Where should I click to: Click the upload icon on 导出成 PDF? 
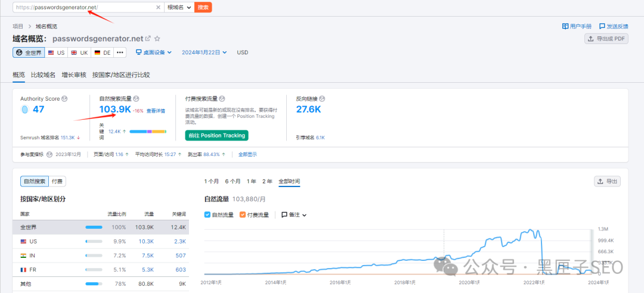[x=590, y=39]
